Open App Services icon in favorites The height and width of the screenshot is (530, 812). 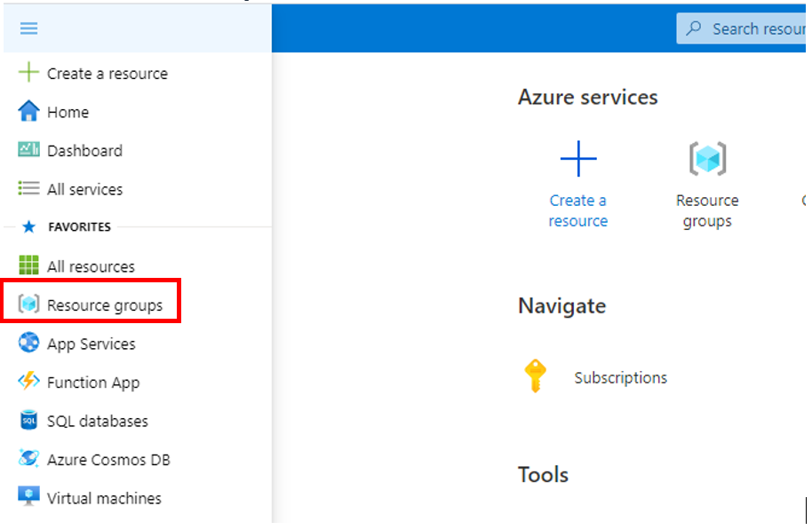point(29,344)
